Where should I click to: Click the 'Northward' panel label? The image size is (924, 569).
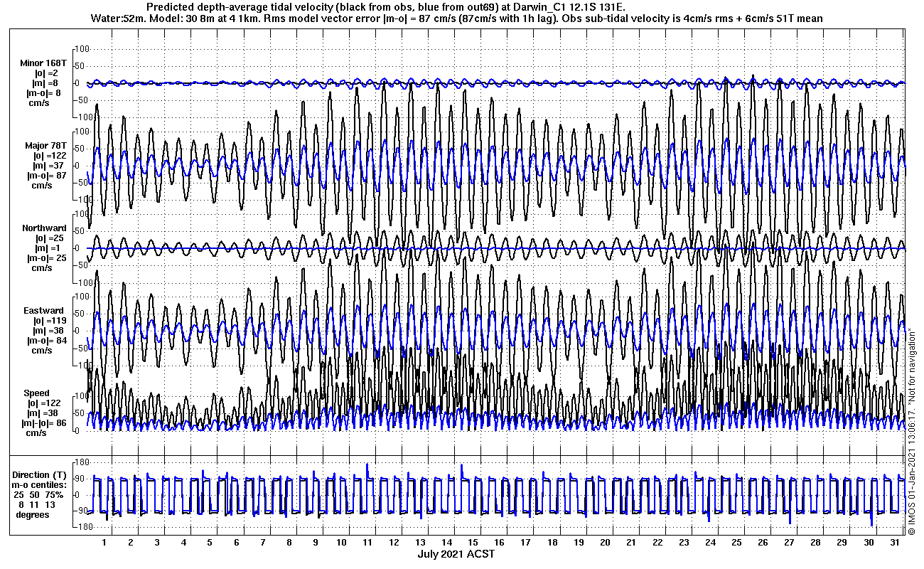tap(44, 228)
